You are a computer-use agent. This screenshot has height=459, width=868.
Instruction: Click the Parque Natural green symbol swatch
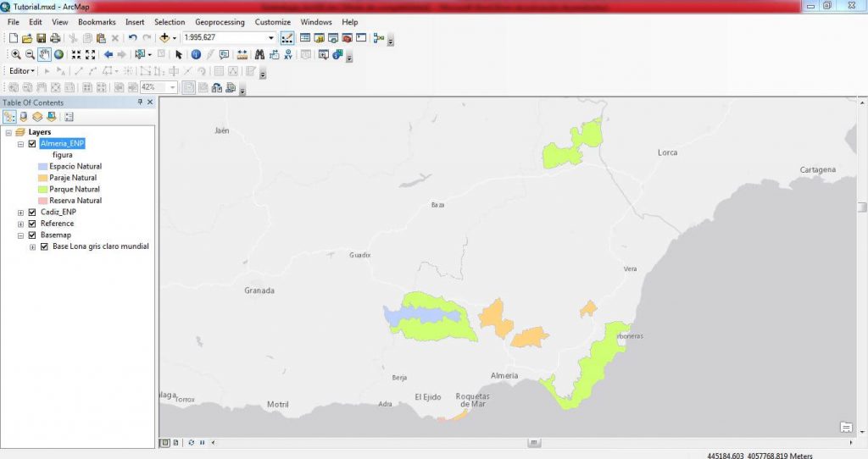point(42,190)
